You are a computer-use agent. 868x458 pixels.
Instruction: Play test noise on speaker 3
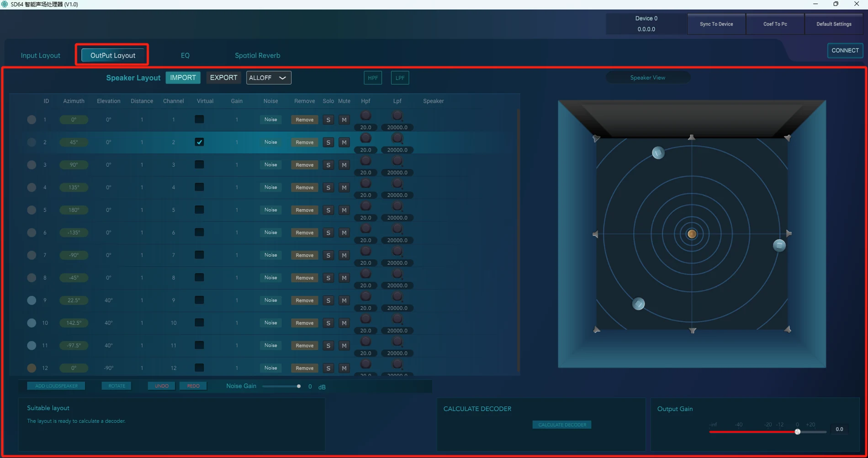pyautogui.click(x=270, y=165)
